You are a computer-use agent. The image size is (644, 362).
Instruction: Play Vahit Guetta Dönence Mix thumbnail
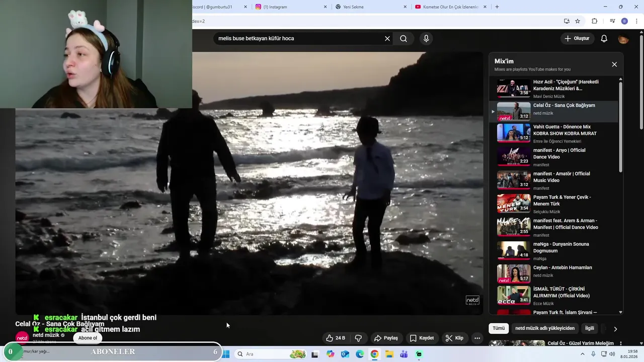(x=514, y=133)
